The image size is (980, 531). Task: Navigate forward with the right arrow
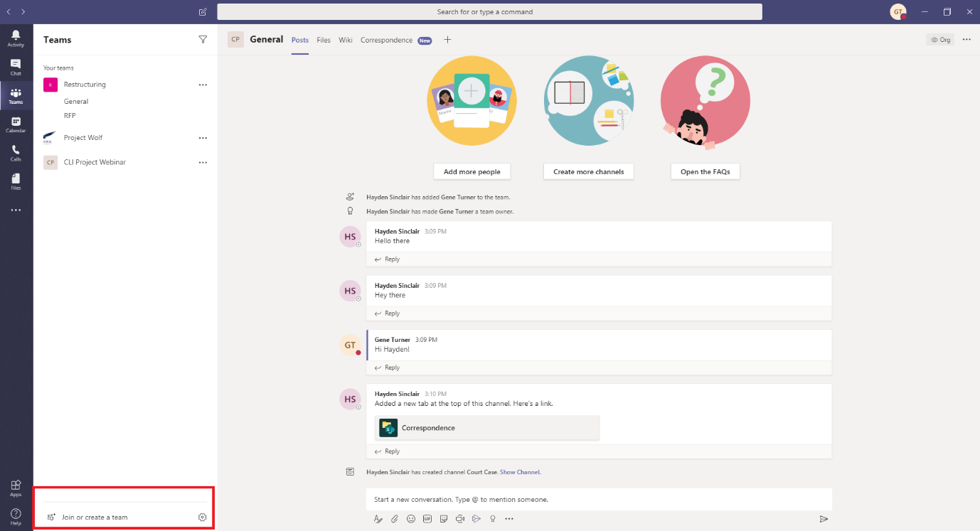point(23,12)
